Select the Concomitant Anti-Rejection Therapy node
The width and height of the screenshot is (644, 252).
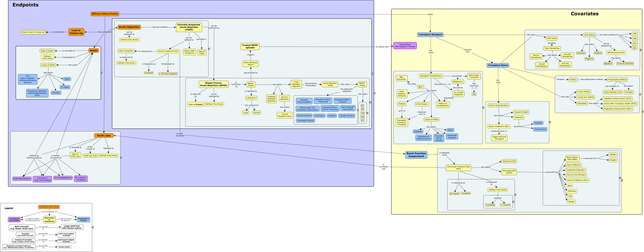405,46
